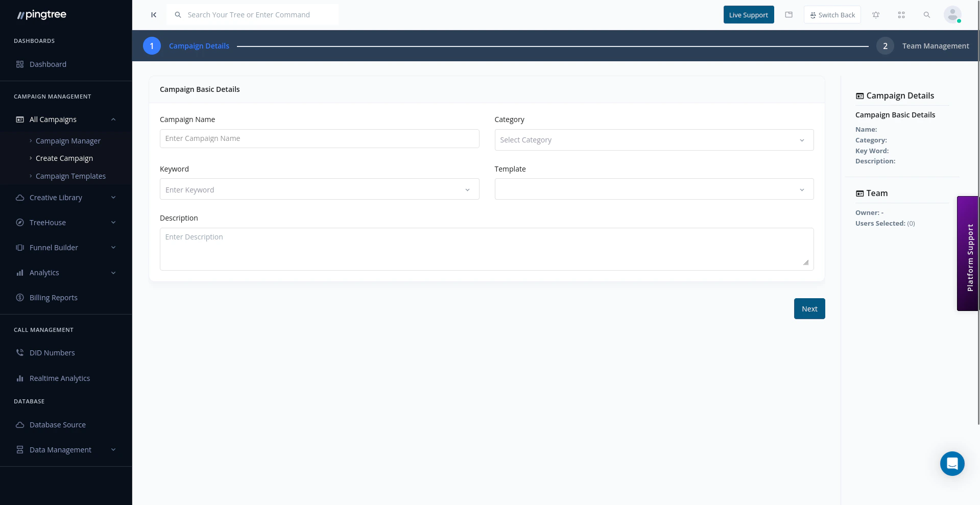The height and width of the screenshot is (505, 980).
Task: Open the Select Category dropdown
Action: coord(654,140)
